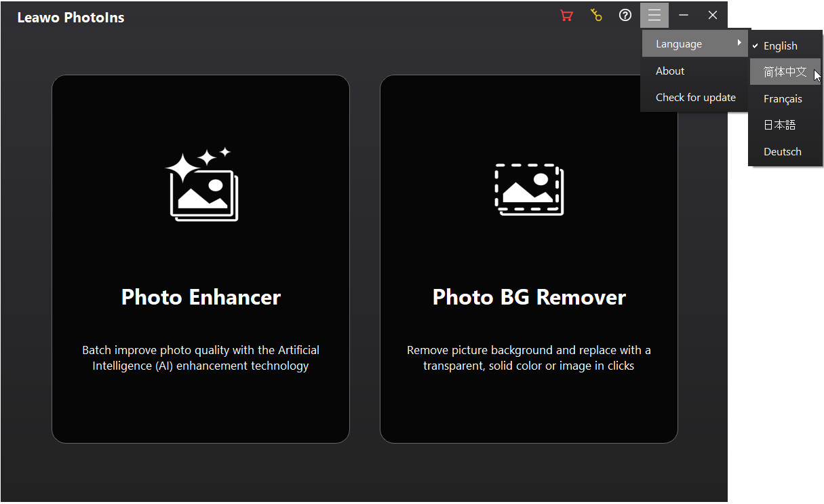Image resolution: width=824 pixels, height=504 pixels.
Task: Click the red shopping cart icon
Action: pos(567,16)
